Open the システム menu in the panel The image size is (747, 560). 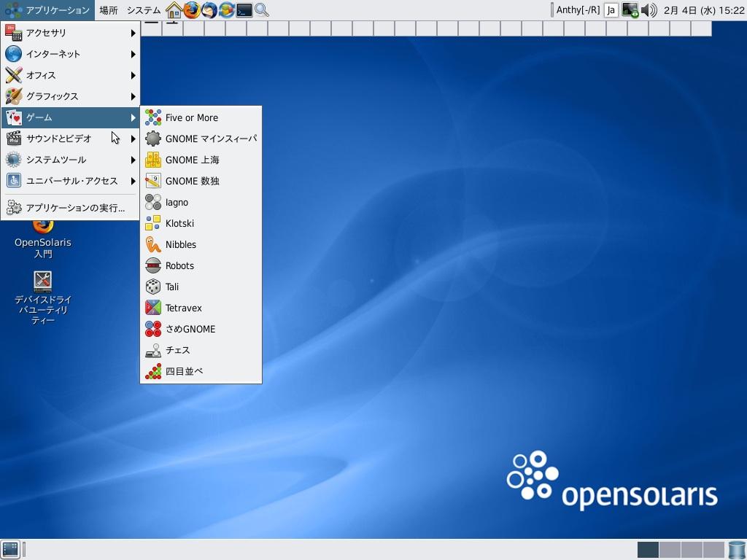click(144, 10)
